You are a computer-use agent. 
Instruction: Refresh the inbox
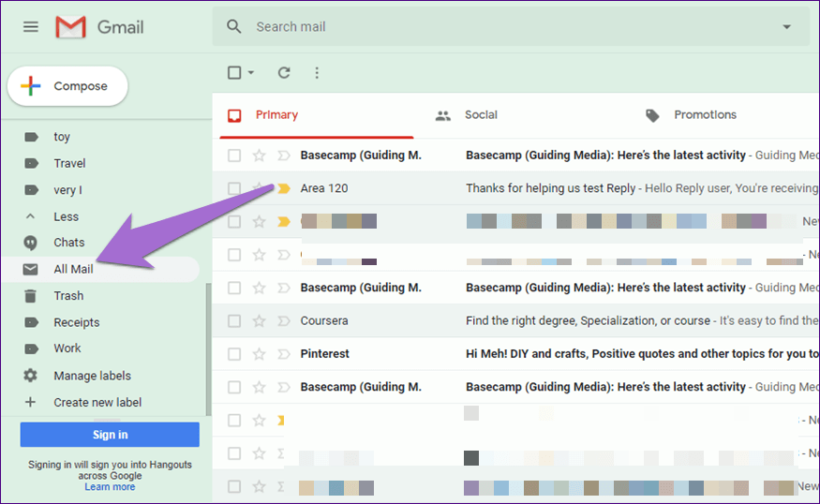tap(284, 73)
